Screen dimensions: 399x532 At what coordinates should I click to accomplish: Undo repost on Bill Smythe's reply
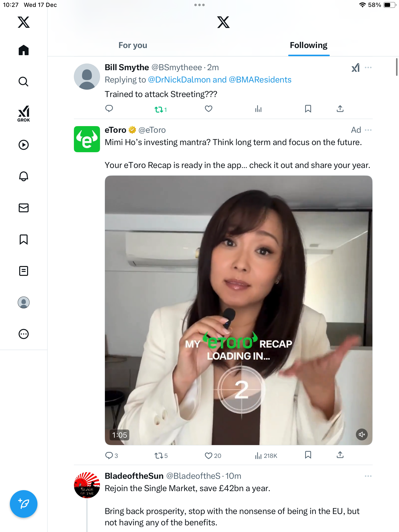(x=159, y=109)
